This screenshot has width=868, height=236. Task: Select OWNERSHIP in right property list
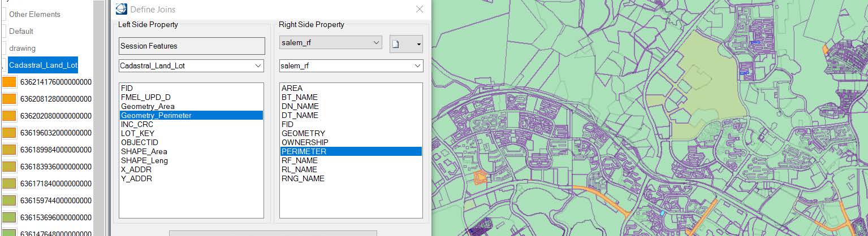(305, 142)
